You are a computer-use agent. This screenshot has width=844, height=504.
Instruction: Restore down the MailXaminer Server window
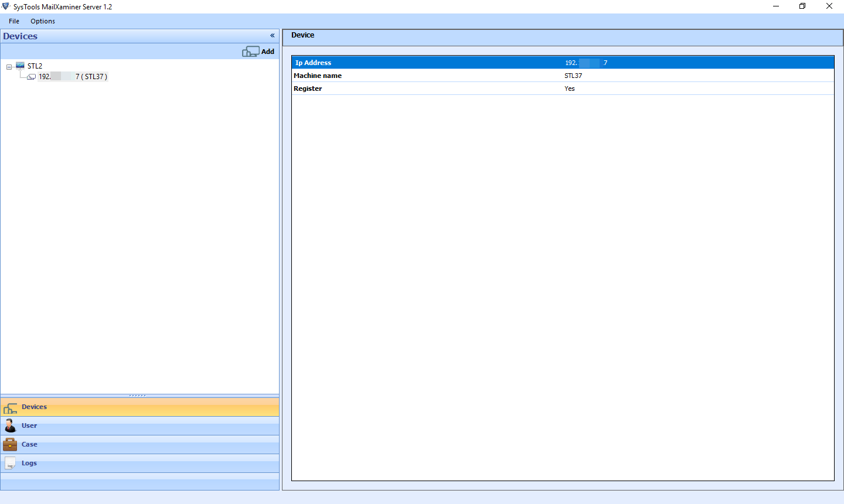coord(802,6)
